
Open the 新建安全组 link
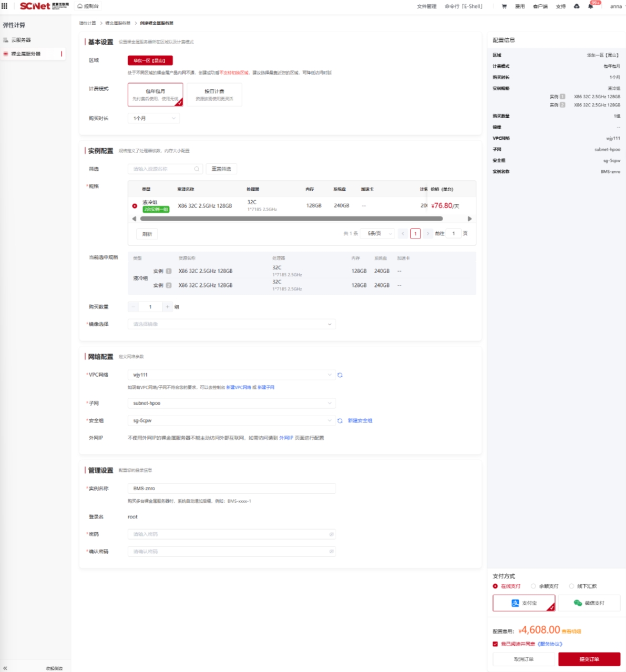click(360, 421)
